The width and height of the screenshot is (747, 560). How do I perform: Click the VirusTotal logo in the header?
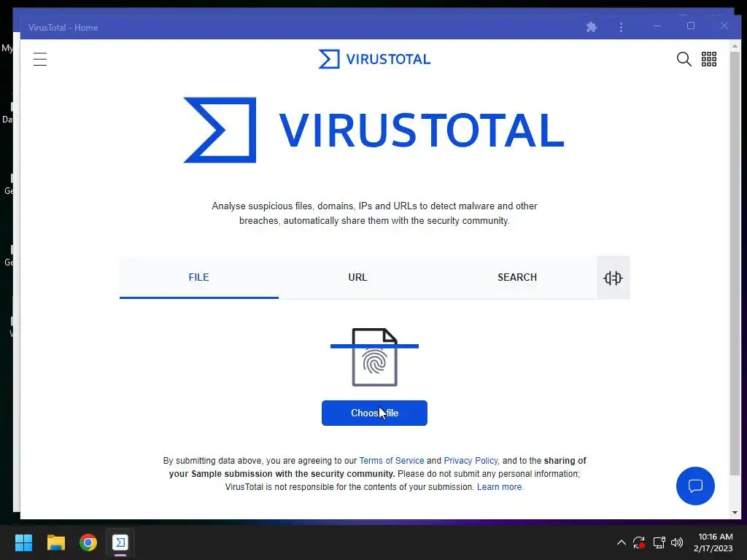point(374,59)
